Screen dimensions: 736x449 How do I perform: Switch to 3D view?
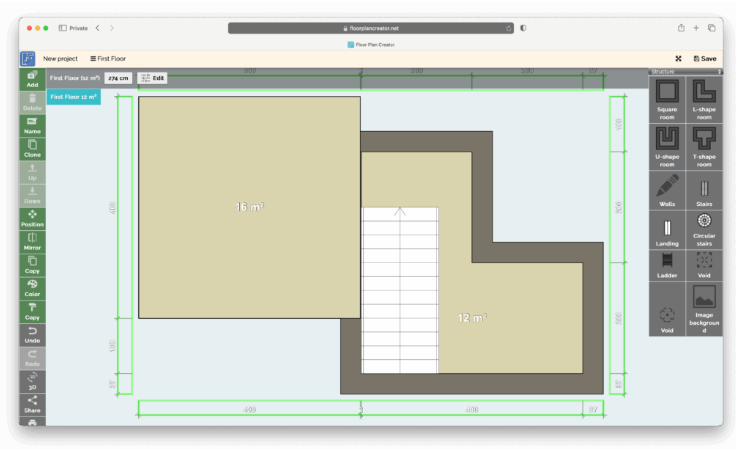click(32, 381)
